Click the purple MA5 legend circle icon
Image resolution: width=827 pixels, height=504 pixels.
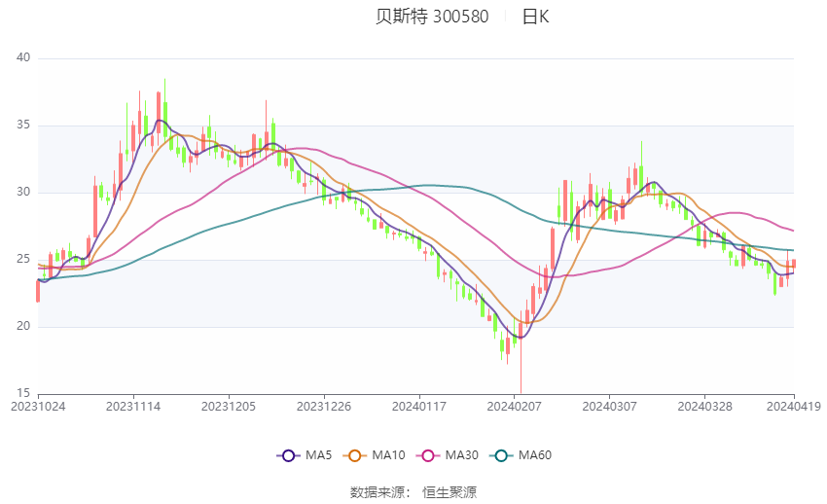pyautogui.click(x=287, y=454)
